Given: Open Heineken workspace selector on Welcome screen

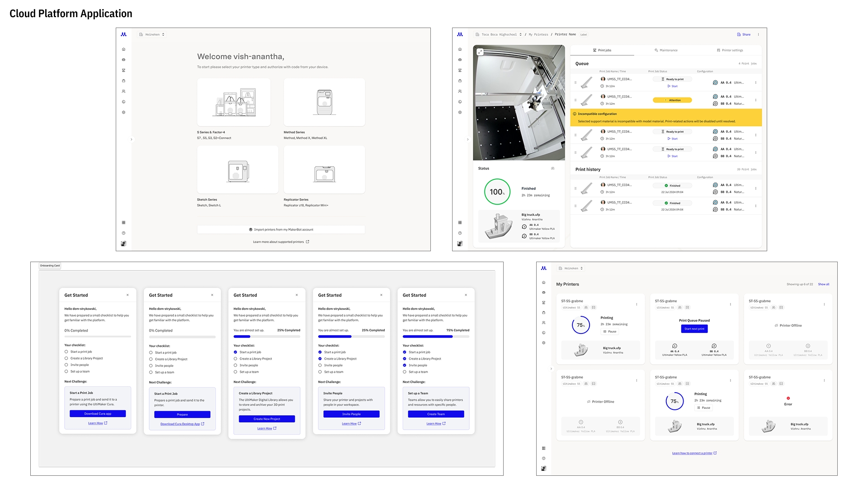Looking at the screenshot, I should click(152, 34).
